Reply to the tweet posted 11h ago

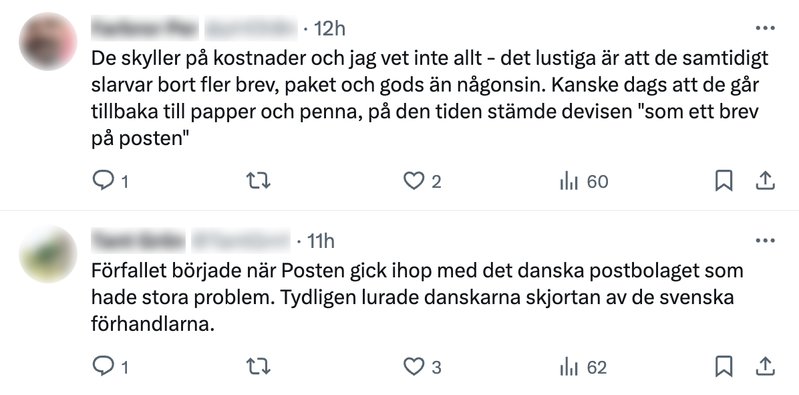pos(103,366)
